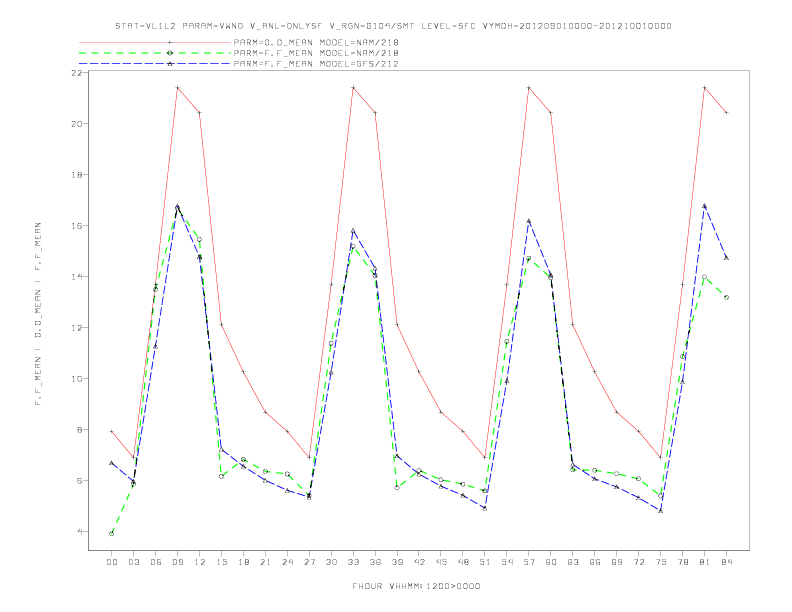Image resolution: width=792 pixels, height=612 pixels.
Task: Click the green dashed legend line sample
Action: click(x=155, y=53)
